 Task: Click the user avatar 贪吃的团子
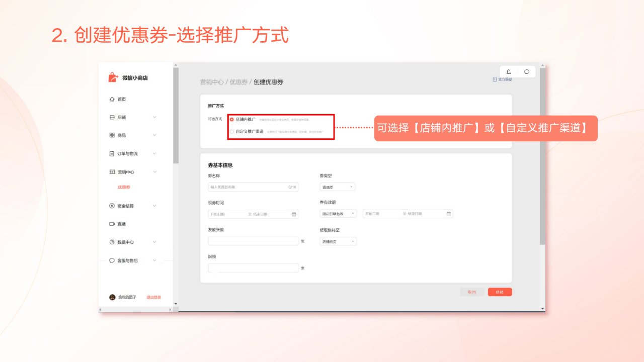pos(112,297)
